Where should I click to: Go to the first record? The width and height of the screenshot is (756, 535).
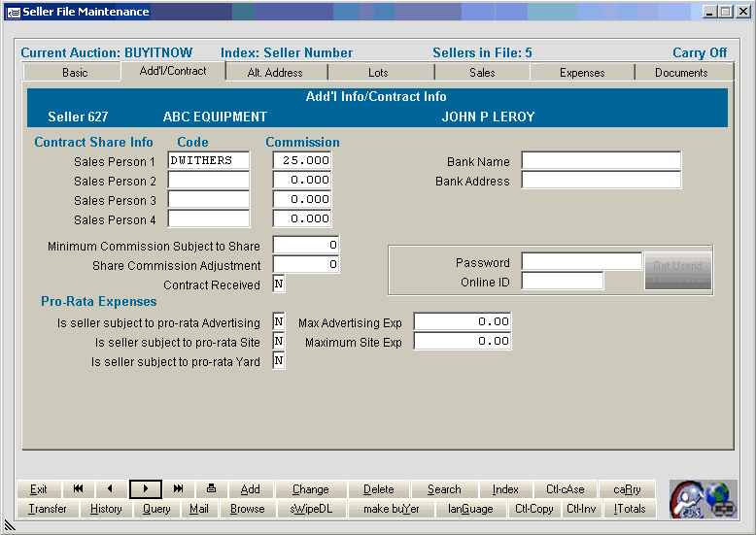pos(78,489)
